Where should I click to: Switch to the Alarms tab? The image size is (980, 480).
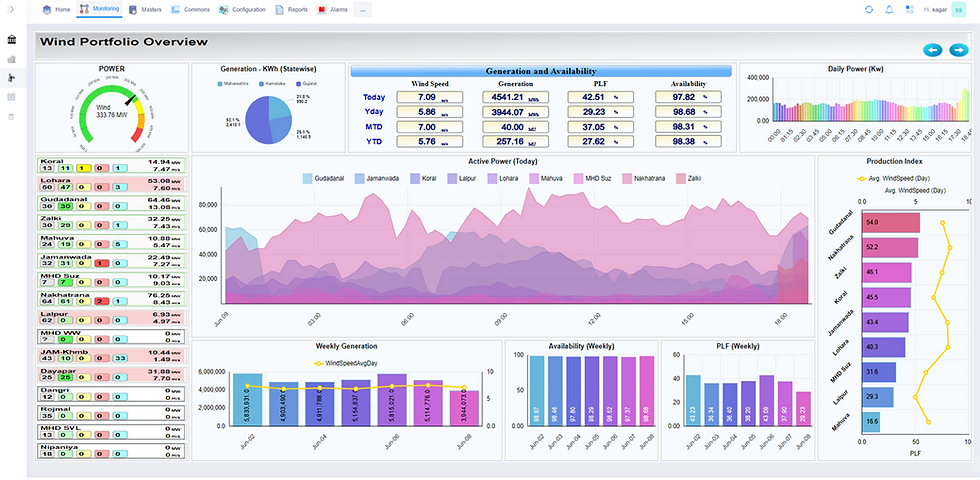pyautogui.click(x=332, y=10)
